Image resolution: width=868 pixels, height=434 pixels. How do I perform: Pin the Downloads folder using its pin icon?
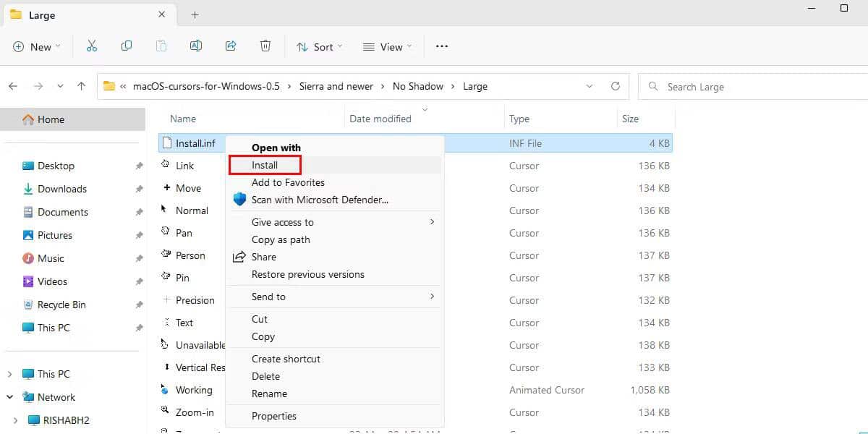[x=138, y=189]
